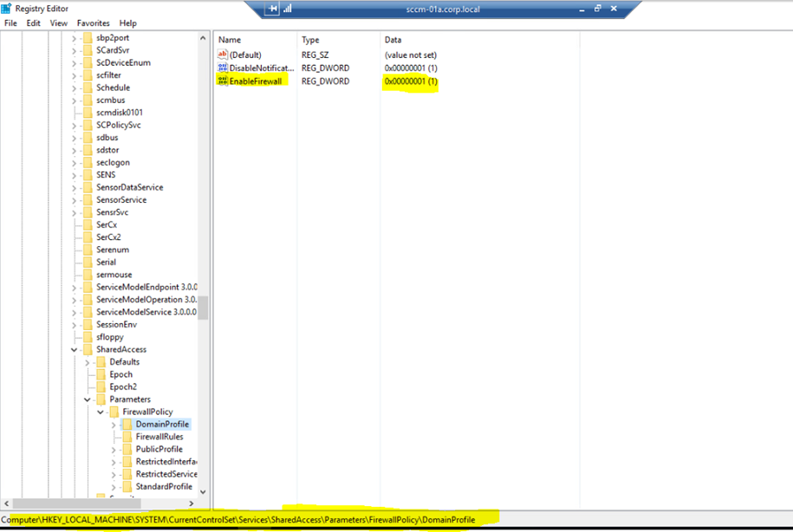Expand the SessionEnv tree node

click(x=74, y=325)
